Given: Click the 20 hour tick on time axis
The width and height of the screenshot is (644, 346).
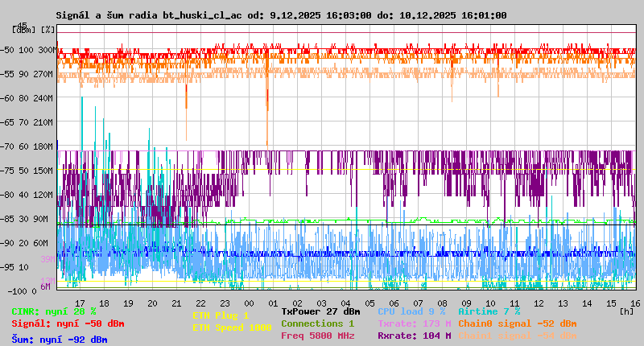Looking at the screenshot, I should (152, 303).
